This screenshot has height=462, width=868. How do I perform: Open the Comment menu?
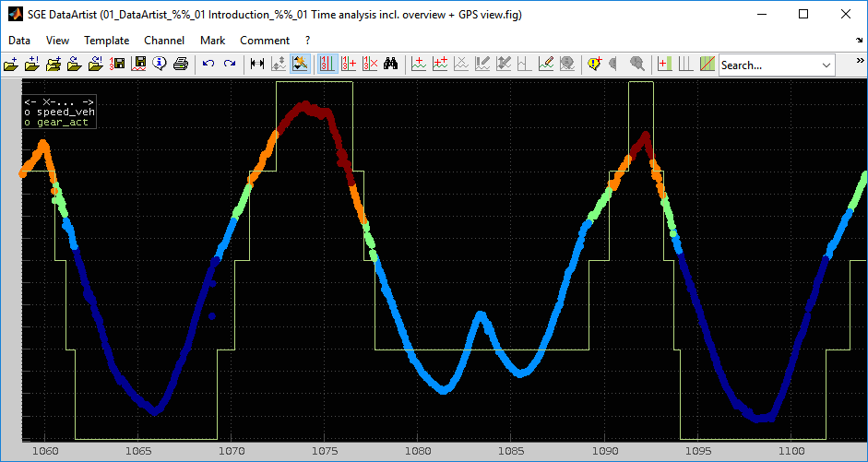point(265,41)
